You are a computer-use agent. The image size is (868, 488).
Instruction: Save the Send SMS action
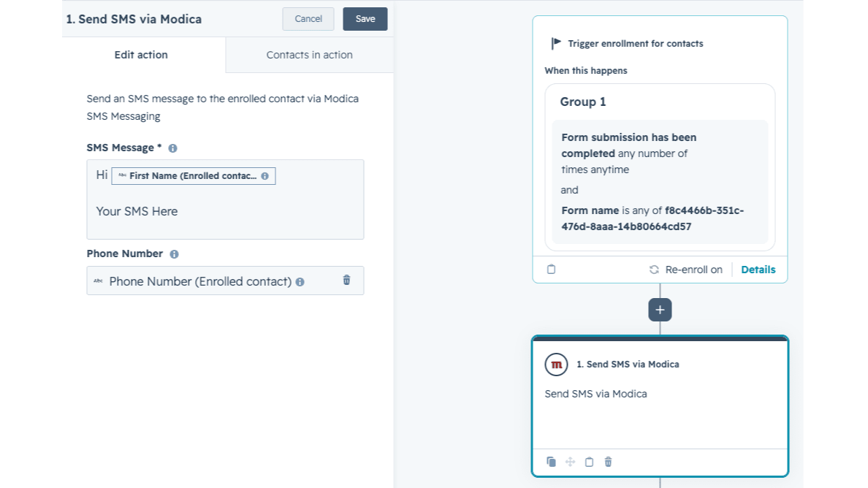tap(365, 19)
